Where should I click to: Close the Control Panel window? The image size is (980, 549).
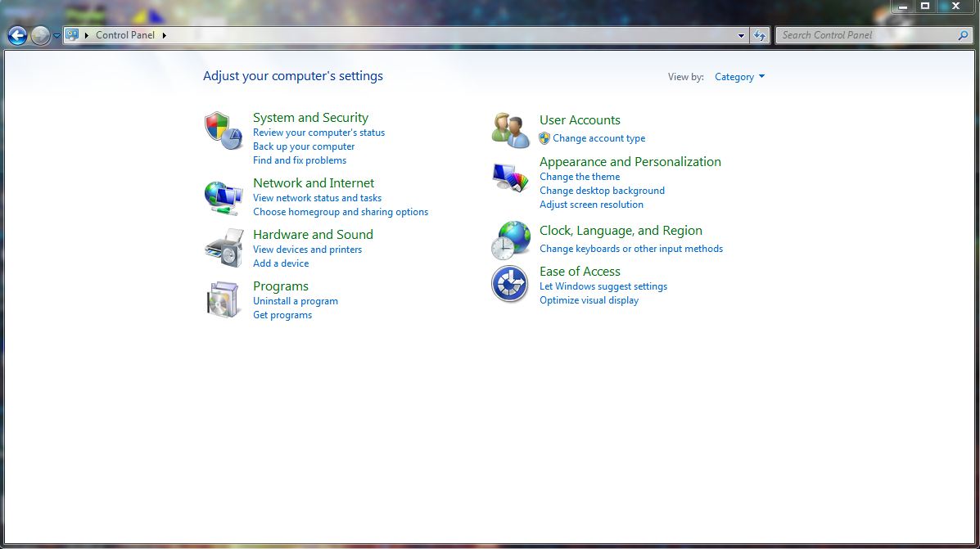[955, 7]
